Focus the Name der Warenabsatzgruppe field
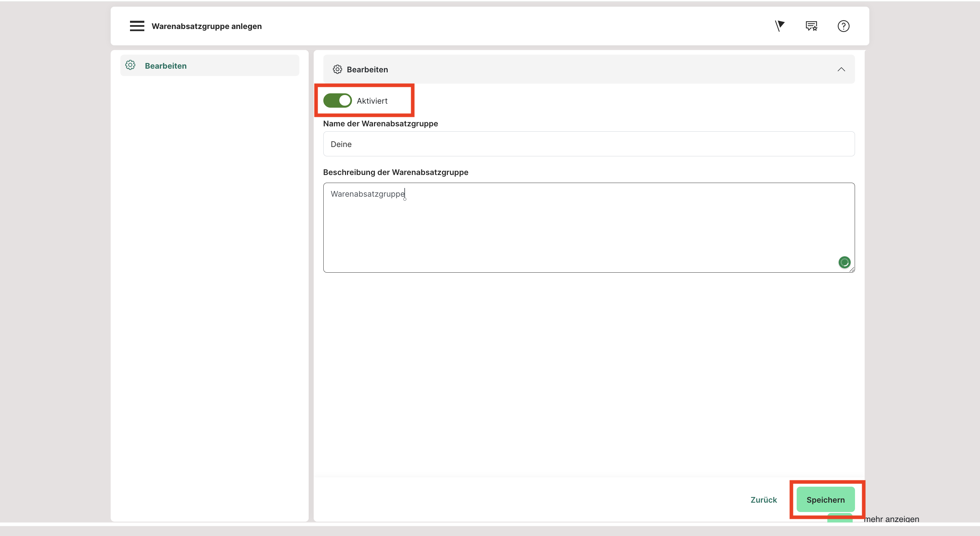The image size is (980, 536). (589, 144)
